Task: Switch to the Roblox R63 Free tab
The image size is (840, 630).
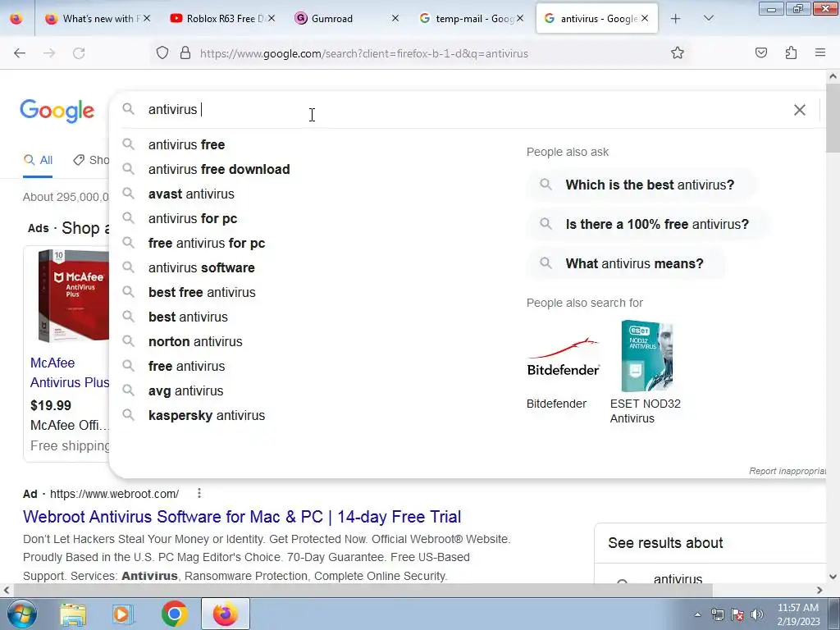Action: (x=223, y=19)
